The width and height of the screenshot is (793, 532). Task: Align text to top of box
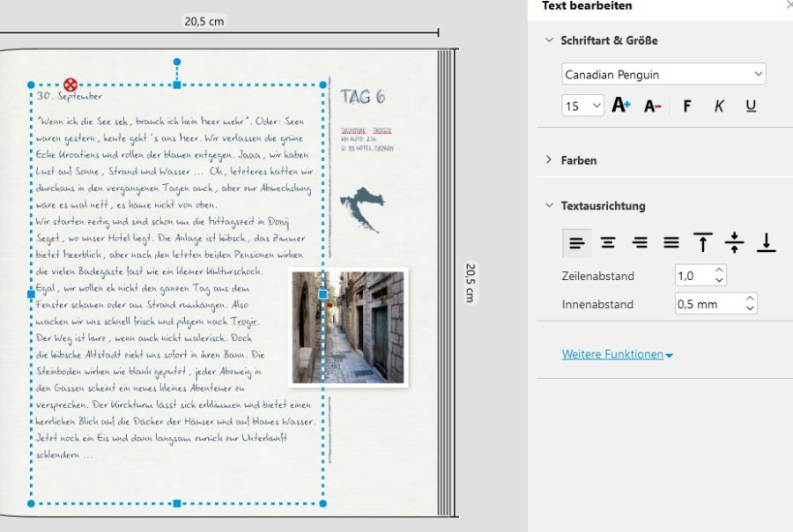[x=703, y=242]
